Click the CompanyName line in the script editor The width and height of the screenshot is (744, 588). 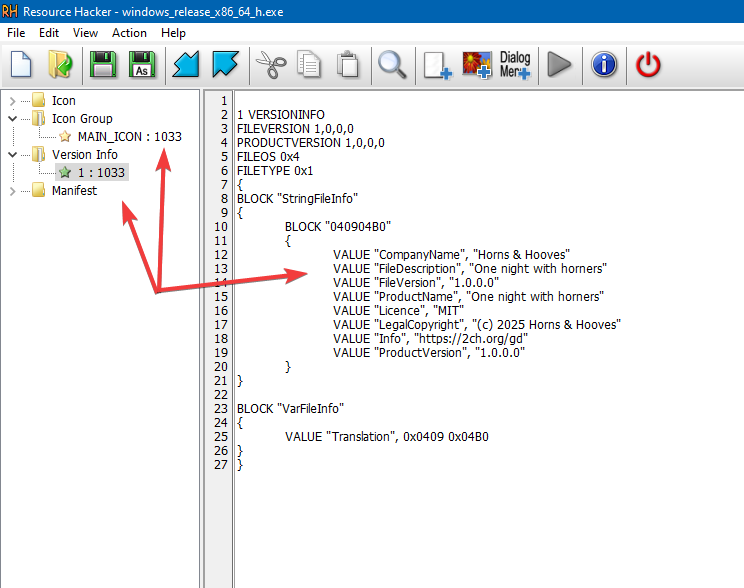[450, 255]
